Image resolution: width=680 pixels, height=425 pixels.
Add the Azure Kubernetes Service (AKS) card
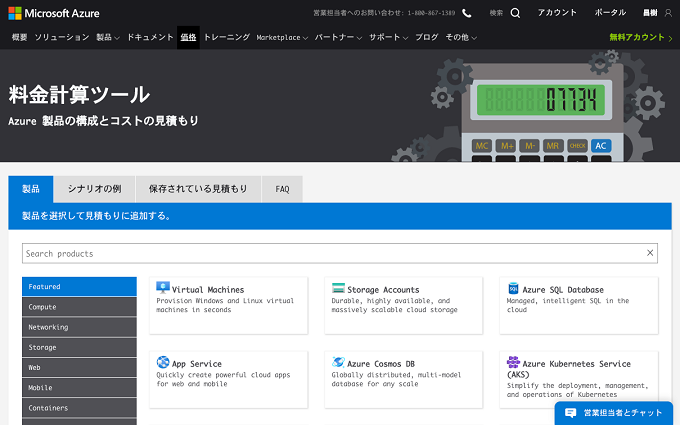(x=579, y=380)
